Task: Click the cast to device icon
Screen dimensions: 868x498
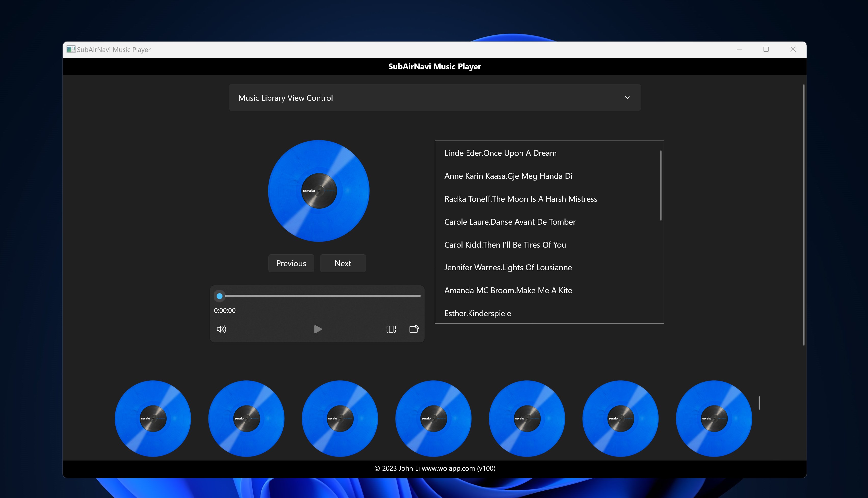Action: (414, 329)
